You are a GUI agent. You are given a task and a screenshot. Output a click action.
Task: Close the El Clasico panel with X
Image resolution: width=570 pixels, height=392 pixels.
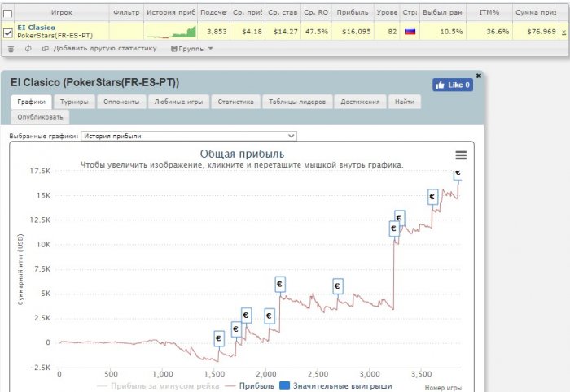click(x=479, y=76)
